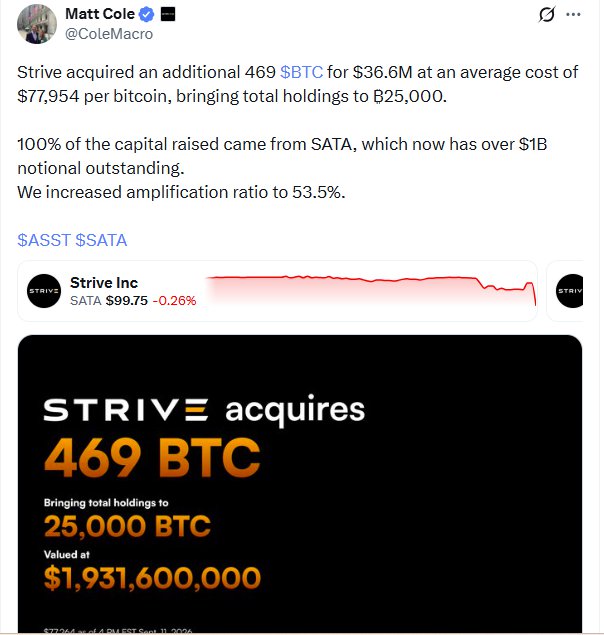Open the Matt Cole display name
This screenshot has height=635, width=604.
coord(100,14)
